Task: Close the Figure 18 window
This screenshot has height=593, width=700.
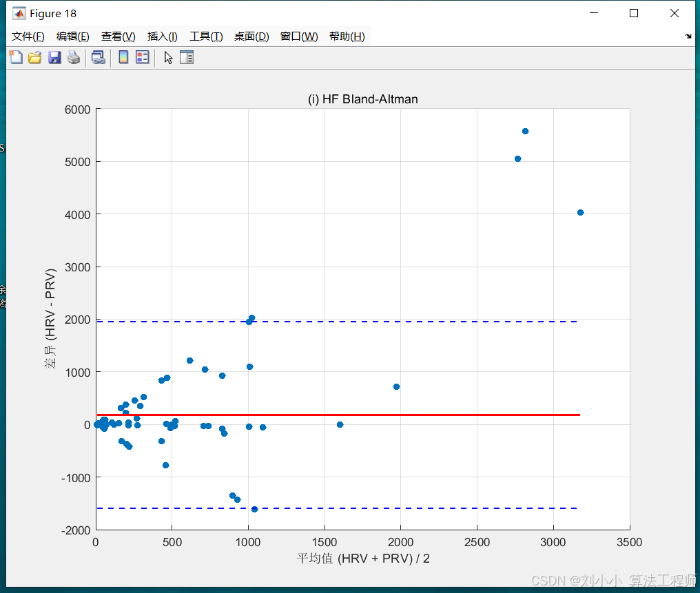Action: (x=675, y=13)
